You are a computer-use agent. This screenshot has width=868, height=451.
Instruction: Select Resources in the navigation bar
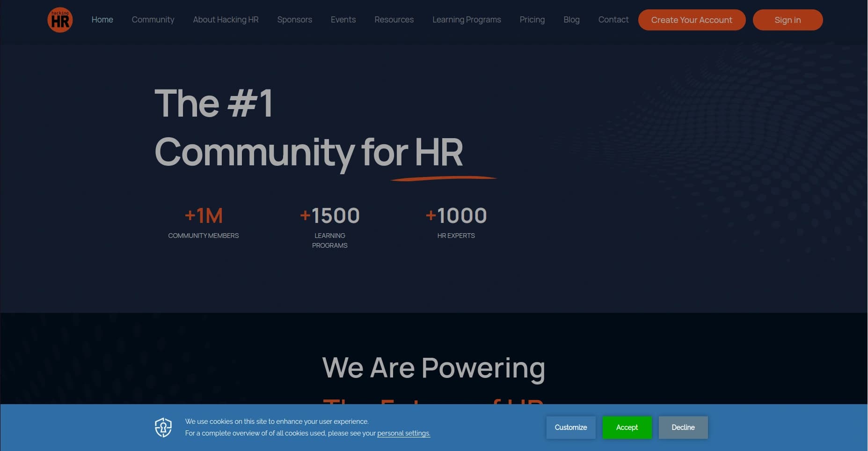point(394,20)
